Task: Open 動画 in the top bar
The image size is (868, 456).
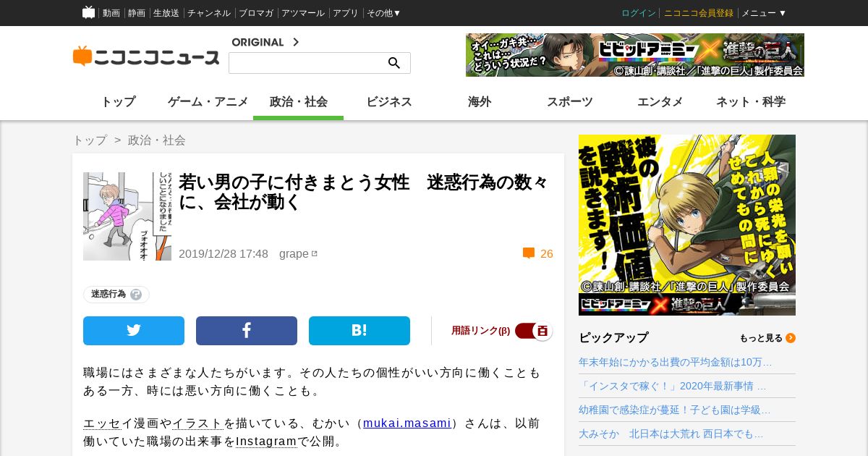Action: [x=111, y=13]
